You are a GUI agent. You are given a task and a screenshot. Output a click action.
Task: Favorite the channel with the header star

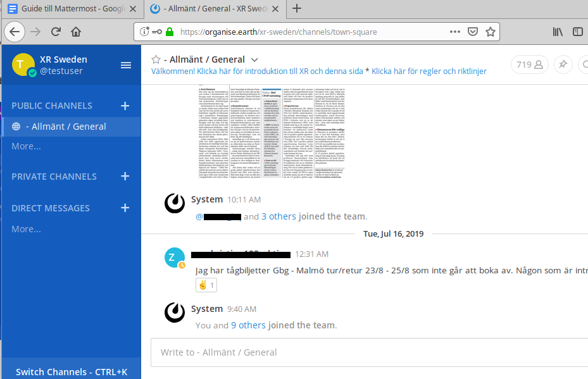(156, 59)
